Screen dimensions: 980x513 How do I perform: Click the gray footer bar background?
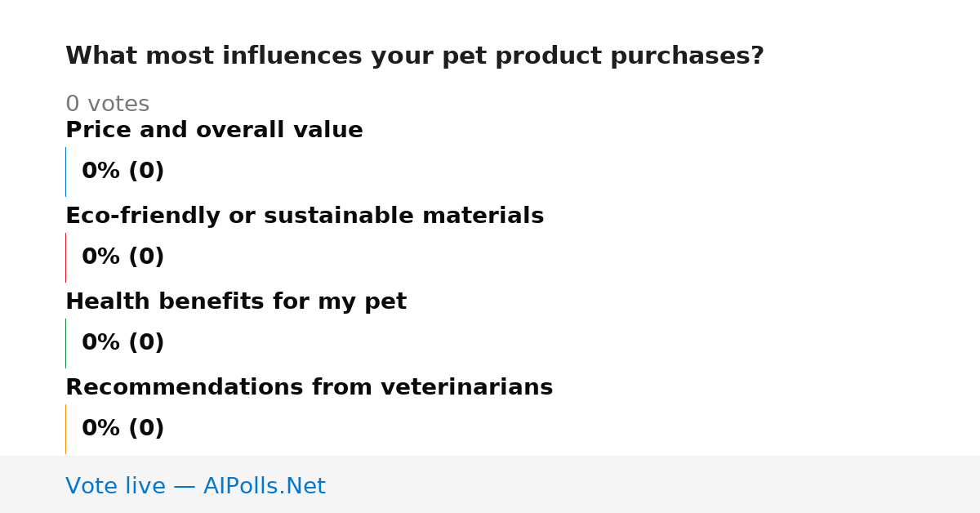(653, 484)
